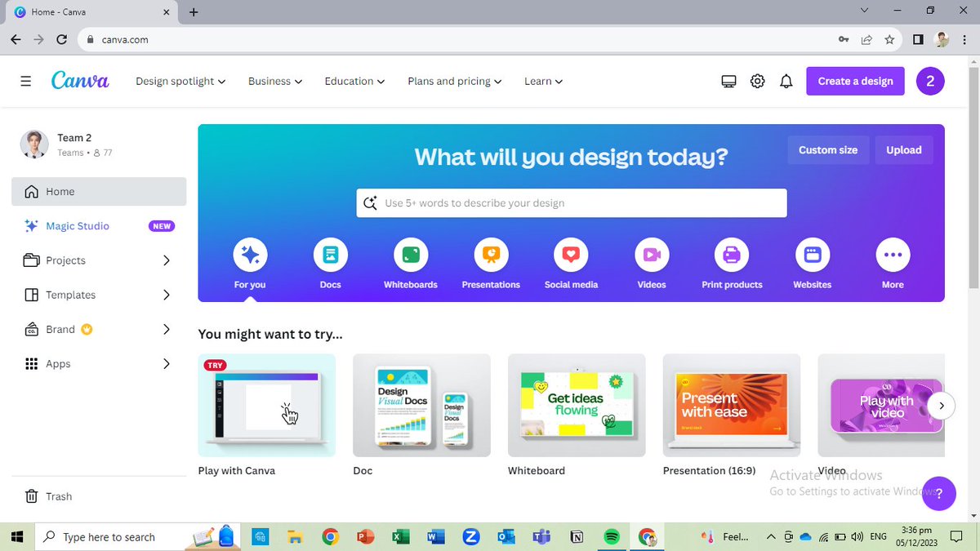
Task: Show next suggestions with the carousel arrow
Action: (x=942, y=405)
